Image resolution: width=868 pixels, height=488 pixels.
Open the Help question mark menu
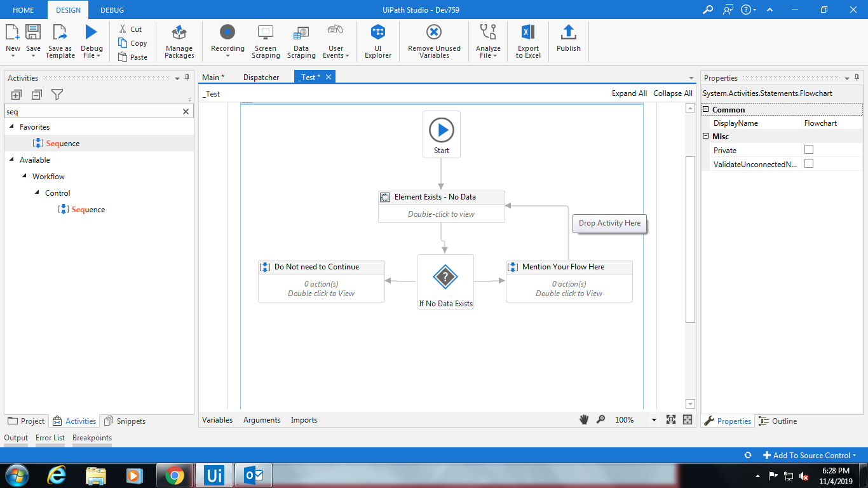click(749, 10)
